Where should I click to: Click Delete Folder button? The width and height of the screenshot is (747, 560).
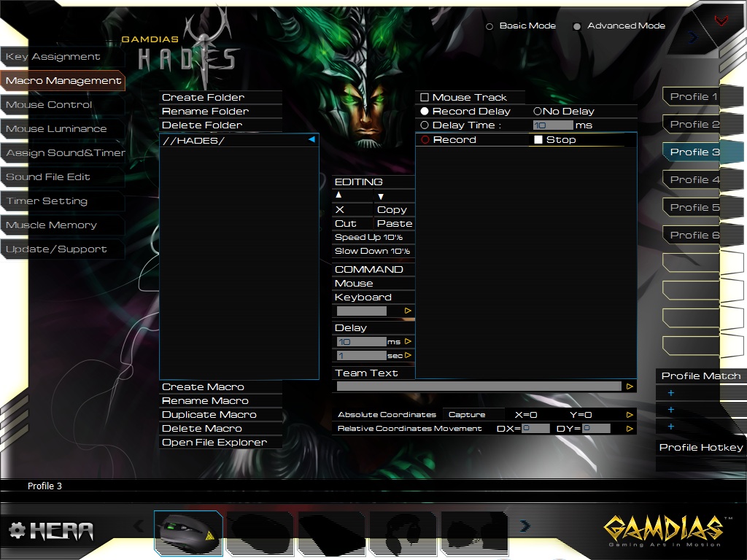tap(221, 125)
